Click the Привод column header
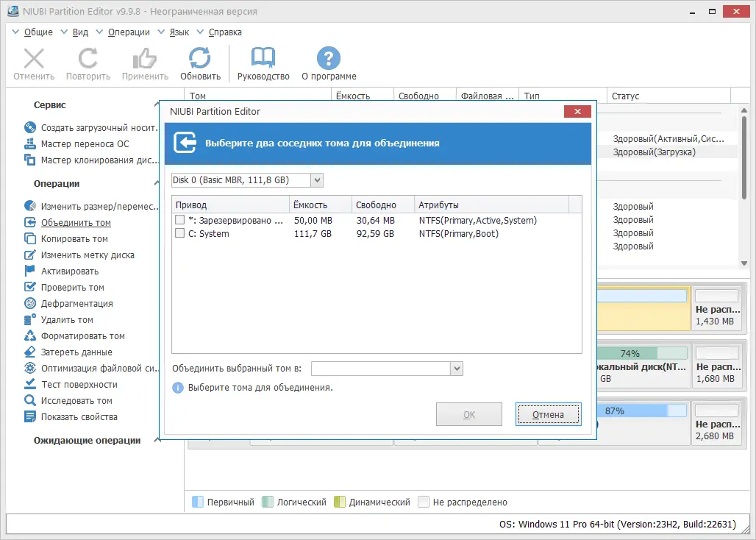756x540 pixels. tap(230, 205)
